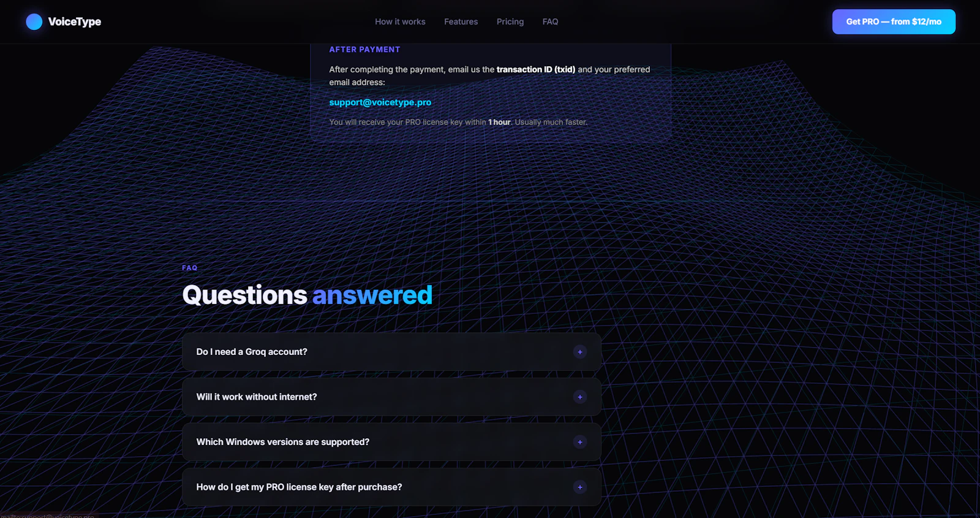
Task: Expand "Will it work without internet?"
Action: coord(391,397)
